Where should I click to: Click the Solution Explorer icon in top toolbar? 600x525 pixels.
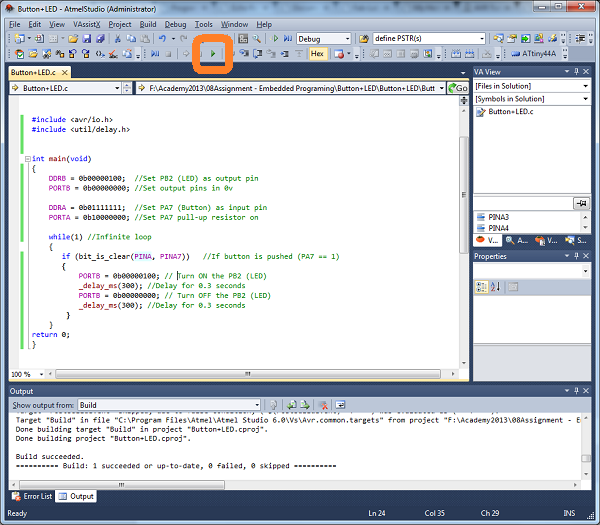[498, 39]
